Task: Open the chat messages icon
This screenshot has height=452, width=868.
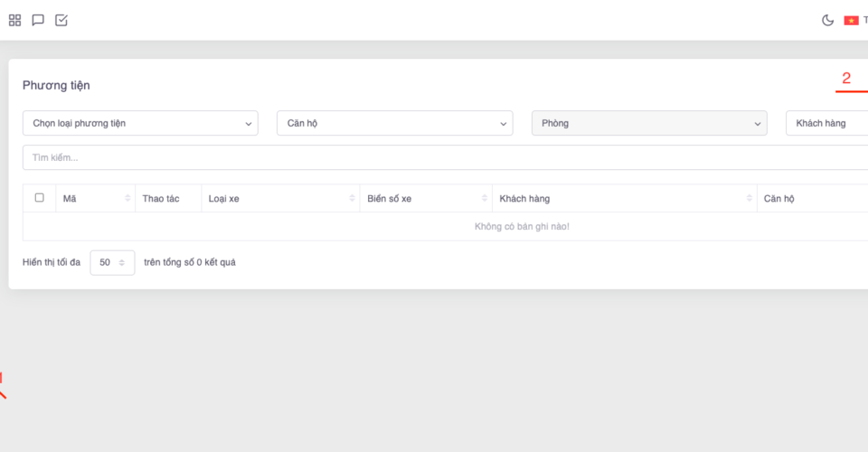Action: coord(38,20)
